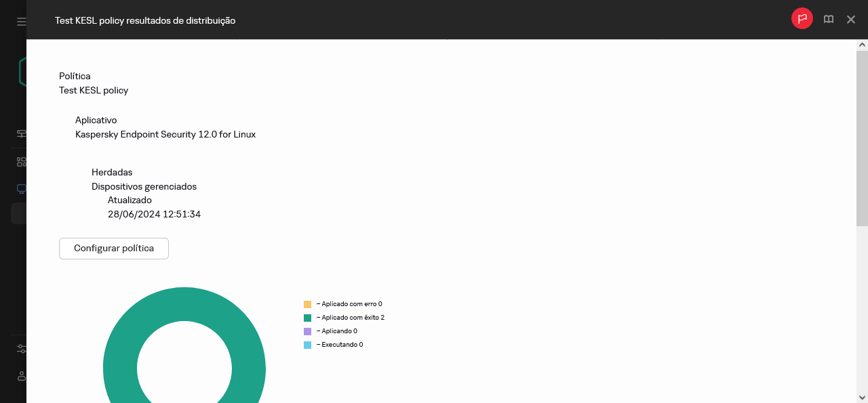
Task: Click the scrollbar up arrow
Action: [862, 44]
